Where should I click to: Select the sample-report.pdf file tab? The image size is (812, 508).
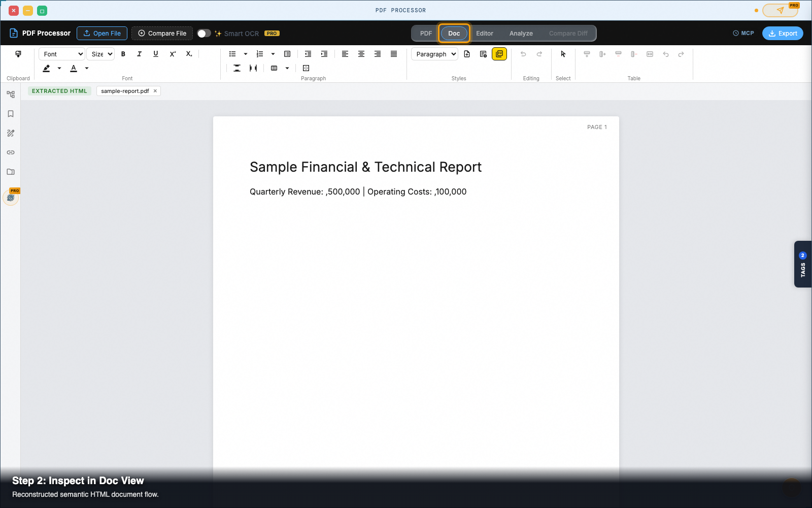tap(125, 91)
